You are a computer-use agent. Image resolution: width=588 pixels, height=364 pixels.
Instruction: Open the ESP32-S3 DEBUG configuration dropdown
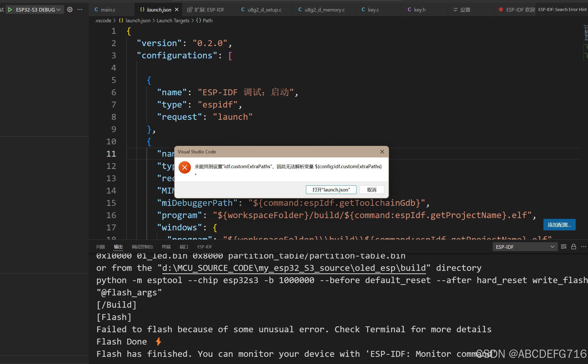pyautogui.click(x=59, y=9)
